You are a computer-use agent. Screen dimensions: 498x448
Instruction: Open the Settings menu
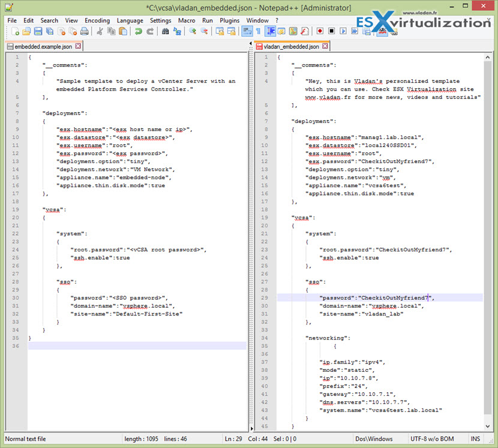click(x=160, y=20)
